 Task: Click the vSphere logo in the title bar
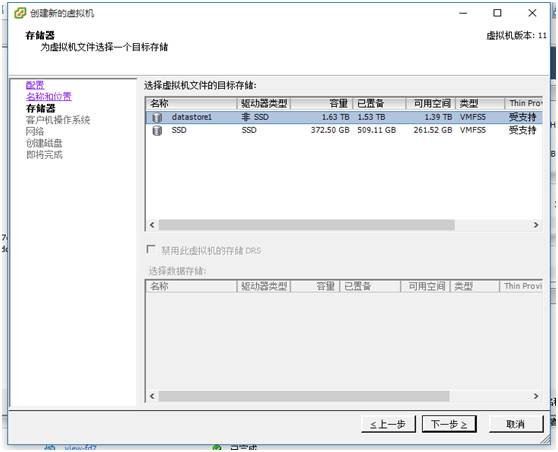pyautogui.click(x=20, y=13)
